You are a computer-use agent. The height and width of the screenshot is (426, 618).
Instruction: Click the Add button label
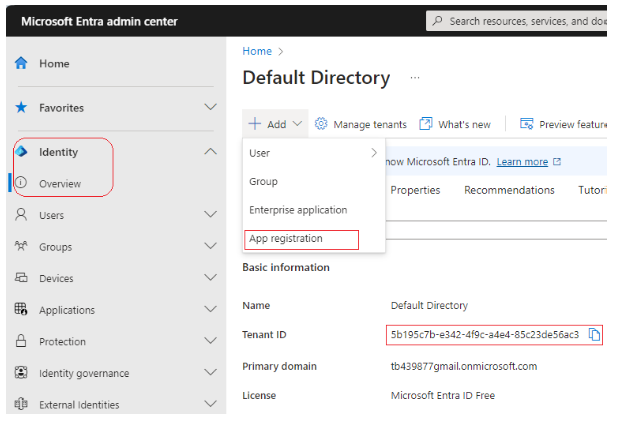tap(277, 125)
